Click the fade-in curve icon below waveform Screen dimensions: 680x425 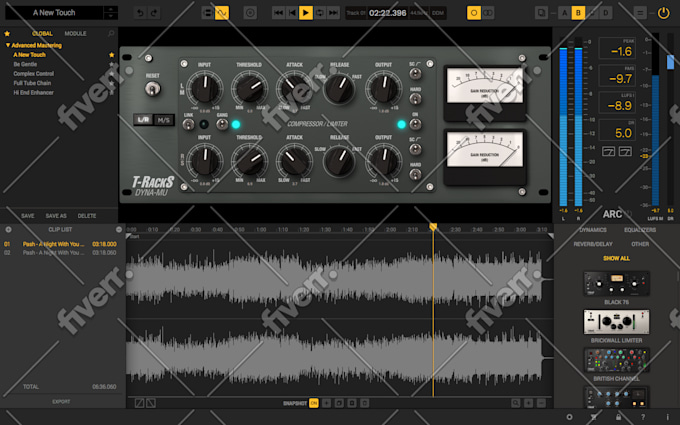[139, 403]
